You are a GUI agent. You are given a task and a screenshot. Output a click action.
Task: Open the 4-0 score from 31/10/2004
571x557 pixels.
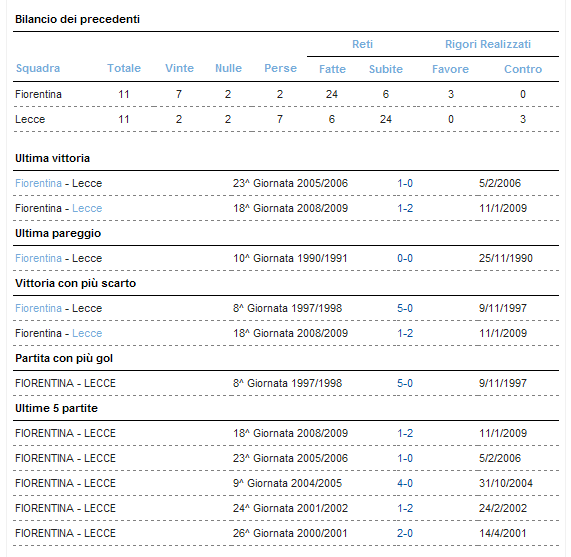click(405, 483)
